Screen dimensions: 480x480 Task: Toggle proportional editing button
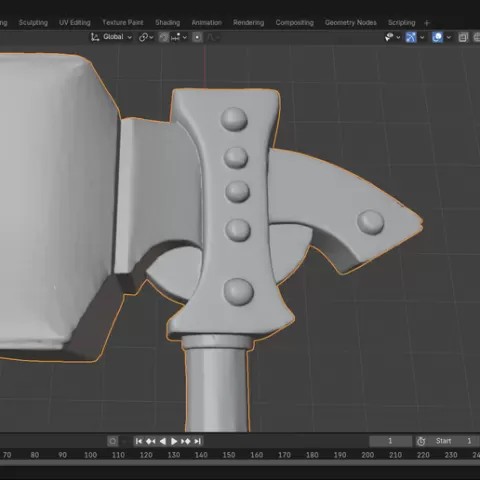(x=197, y=37)
